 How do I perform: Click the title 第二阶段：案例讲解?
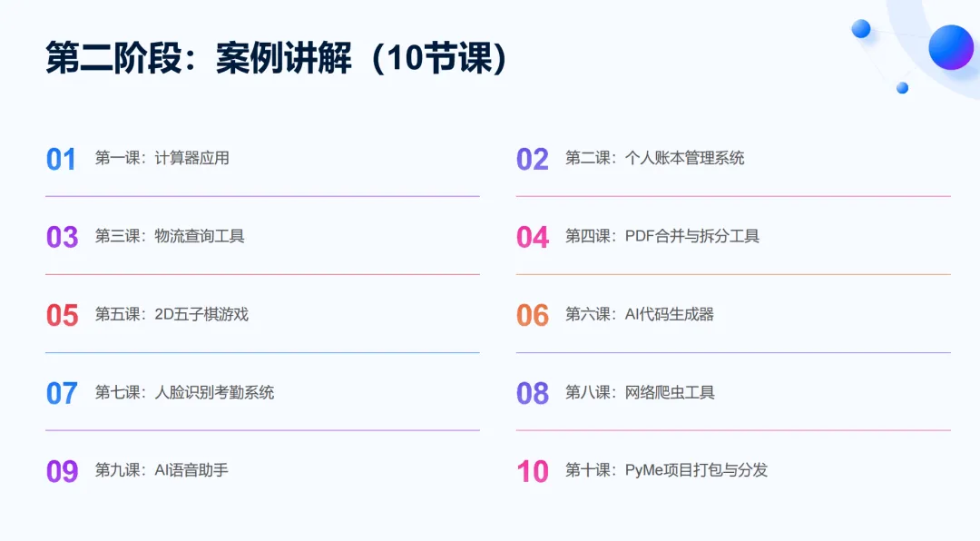coord(199,58)
